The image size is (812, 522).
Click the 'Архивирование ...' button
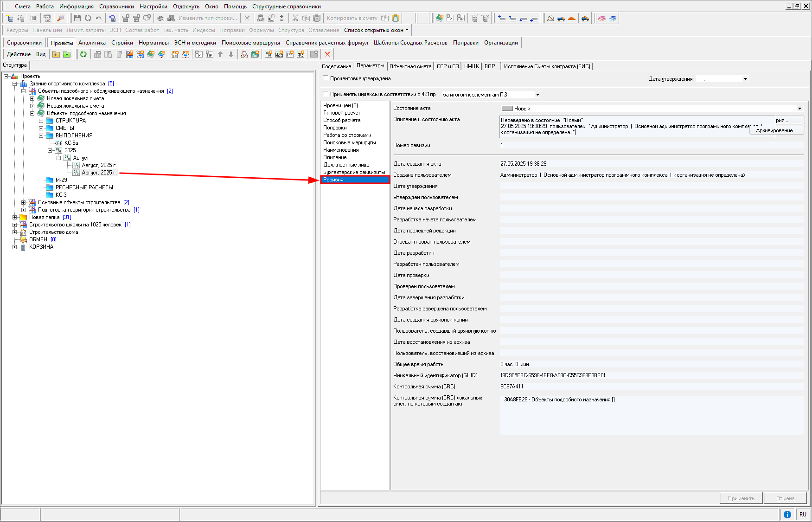(x=777, y=130)
